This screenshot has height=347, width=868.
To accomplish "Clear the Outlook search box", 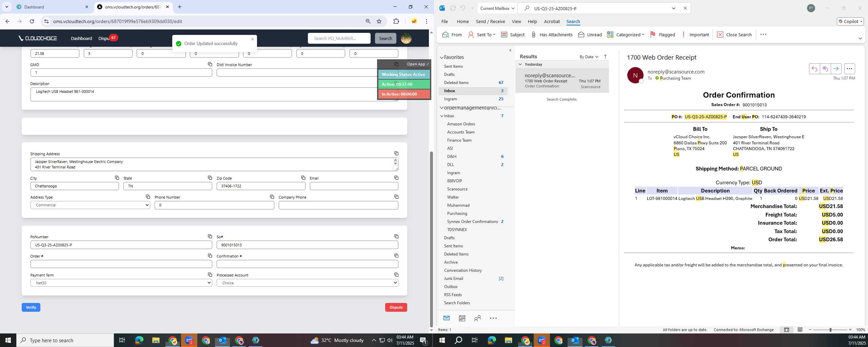I will point(685,8).
